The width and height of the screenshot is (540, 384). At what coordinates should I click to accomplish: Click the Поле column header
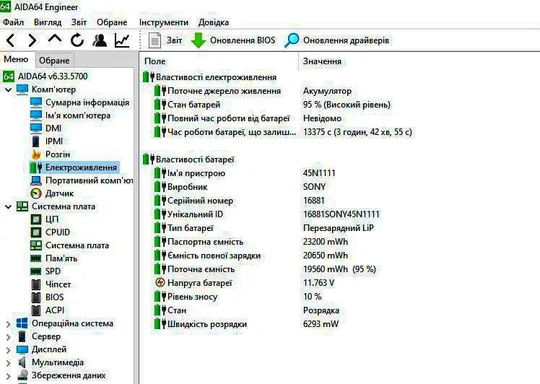(155, 61)
